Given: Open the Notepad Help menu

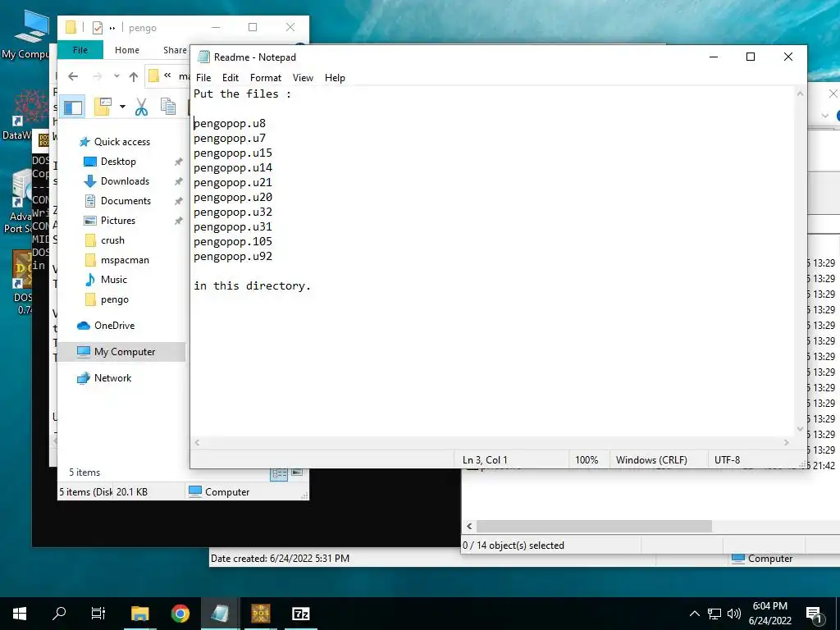Looking at the screenshot, I should tap(335, 78).
